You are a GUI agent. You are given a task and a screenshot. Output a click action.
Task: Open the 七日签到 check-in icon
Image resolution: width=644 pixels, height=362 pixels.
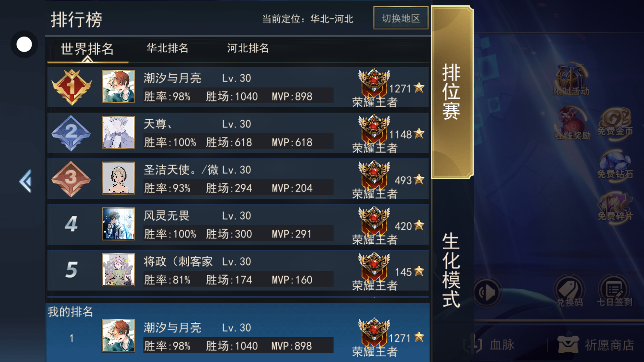click(x=614, y=291)
